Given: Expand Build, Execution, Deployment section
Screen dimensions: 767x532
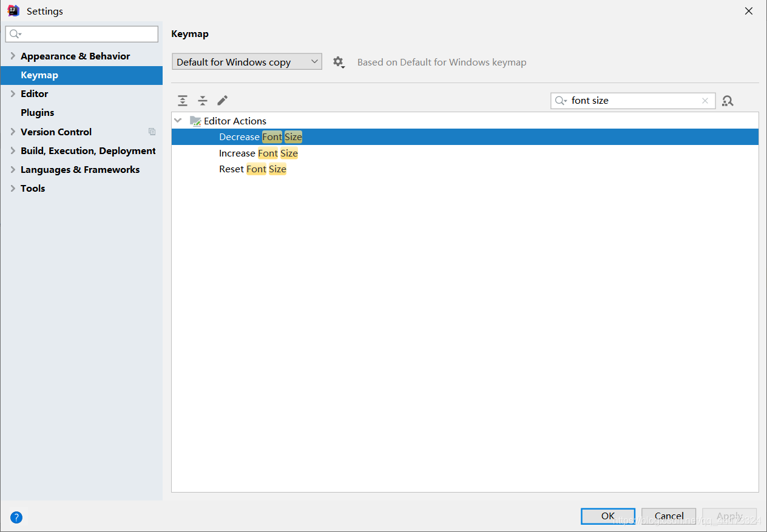Looking at the screenshot, I should pos(13,150).
